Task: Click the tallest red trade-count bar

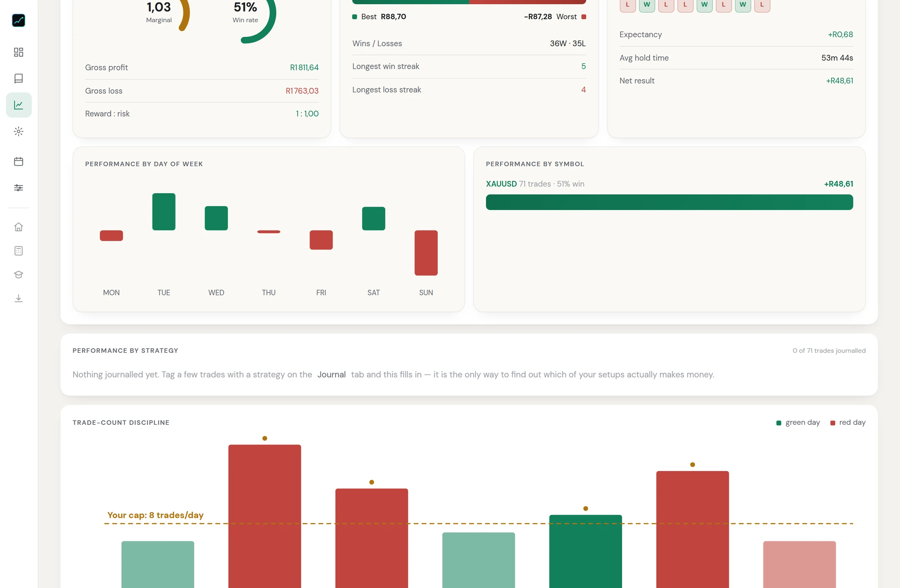Action: pos(265,516)
